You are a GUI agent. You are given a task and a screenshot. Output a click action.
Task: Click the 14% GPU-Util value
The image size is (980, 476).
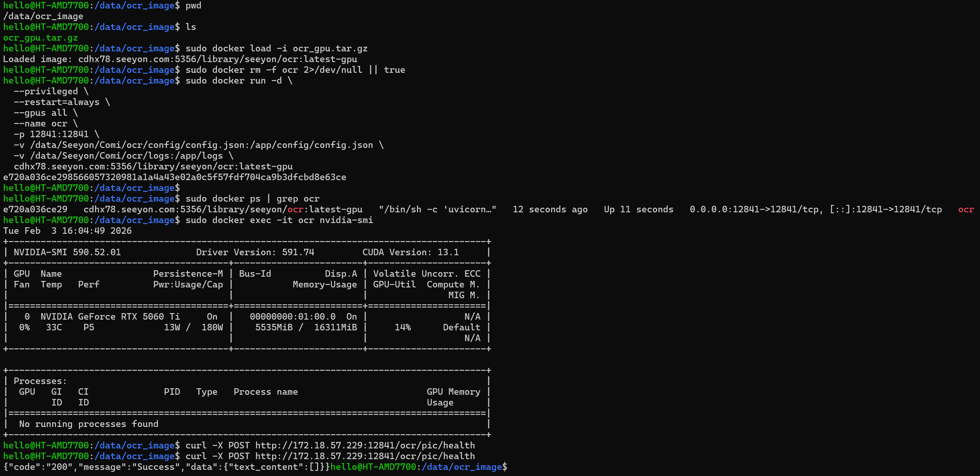click(402, 327)
